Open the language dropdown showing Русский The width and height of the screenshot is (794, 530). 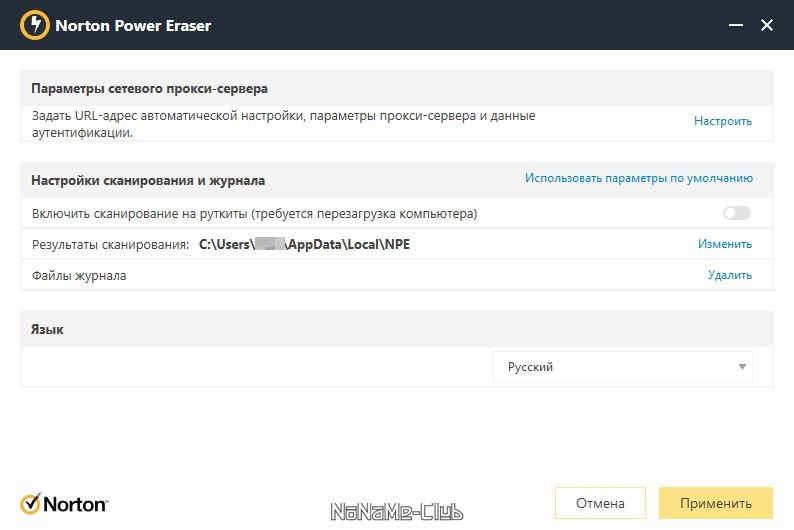point(622,367)
